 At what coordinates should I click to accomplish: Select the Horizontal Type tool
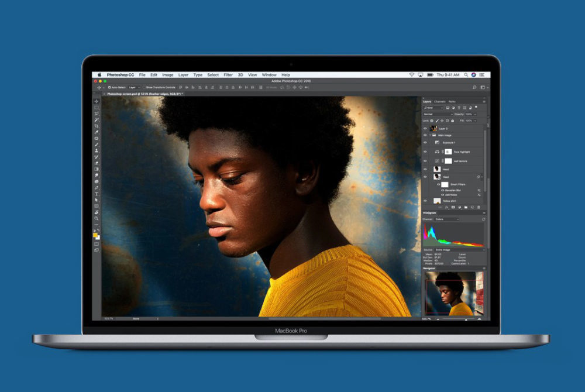click(97, 194)
